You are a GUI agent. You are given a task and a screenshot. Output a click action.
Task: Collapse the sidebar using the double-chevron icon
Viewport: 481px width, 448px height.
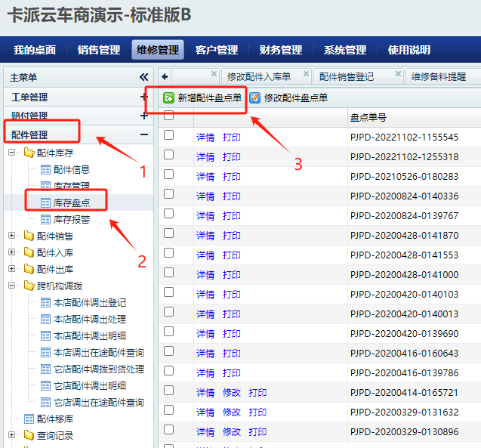(x=144, y=77)
